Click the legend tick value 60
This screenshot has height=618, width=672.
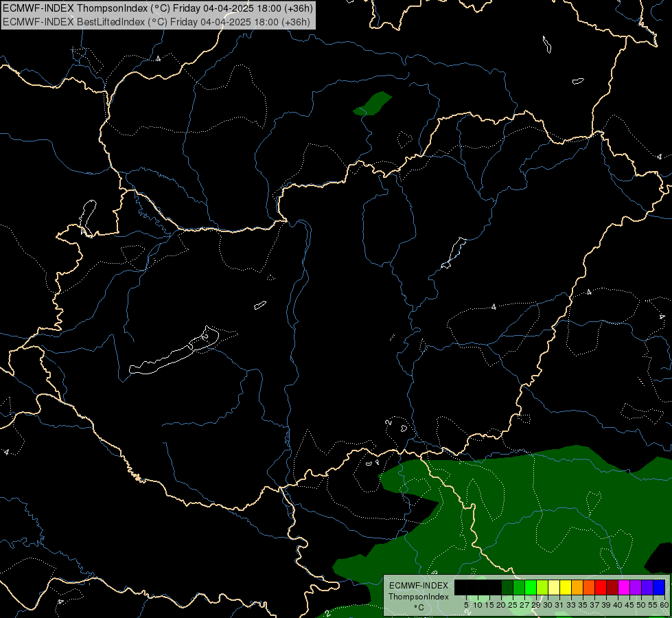coord(664,605)
